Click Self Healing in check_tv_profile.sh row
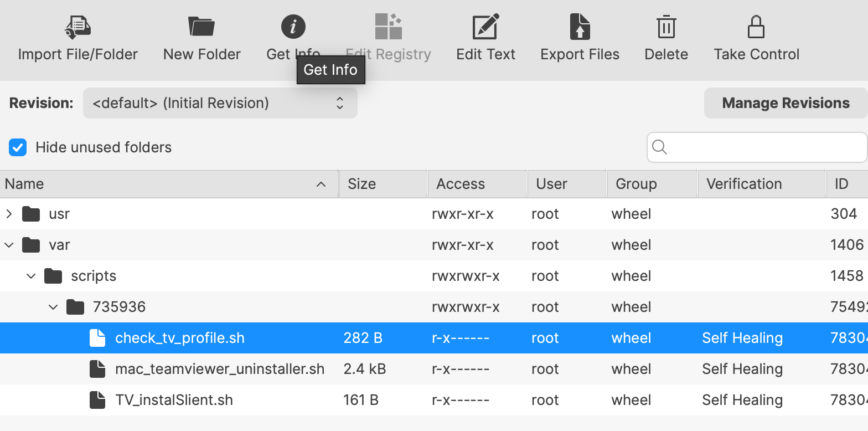 click(x=742, y=338)
